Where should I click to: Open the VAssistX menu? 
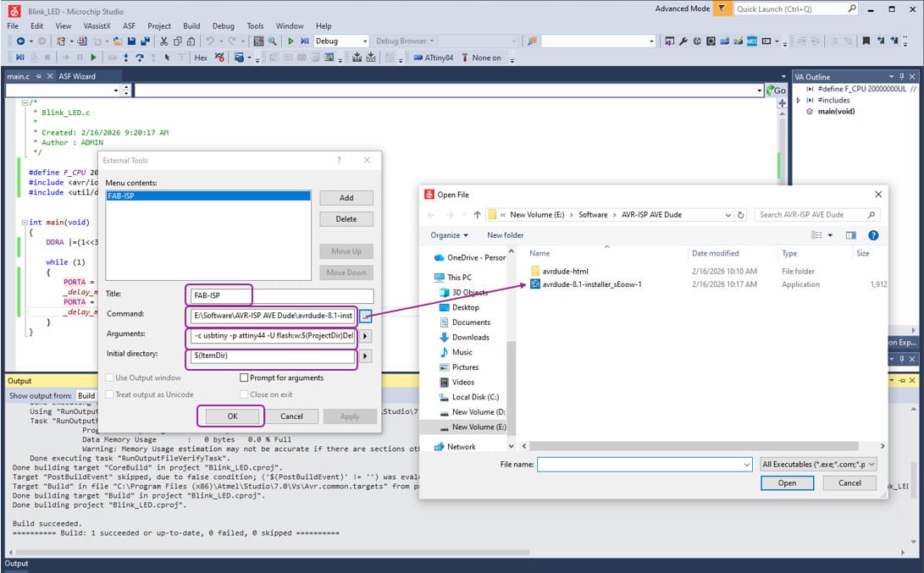pyautogui.click(x=97, y=26)
